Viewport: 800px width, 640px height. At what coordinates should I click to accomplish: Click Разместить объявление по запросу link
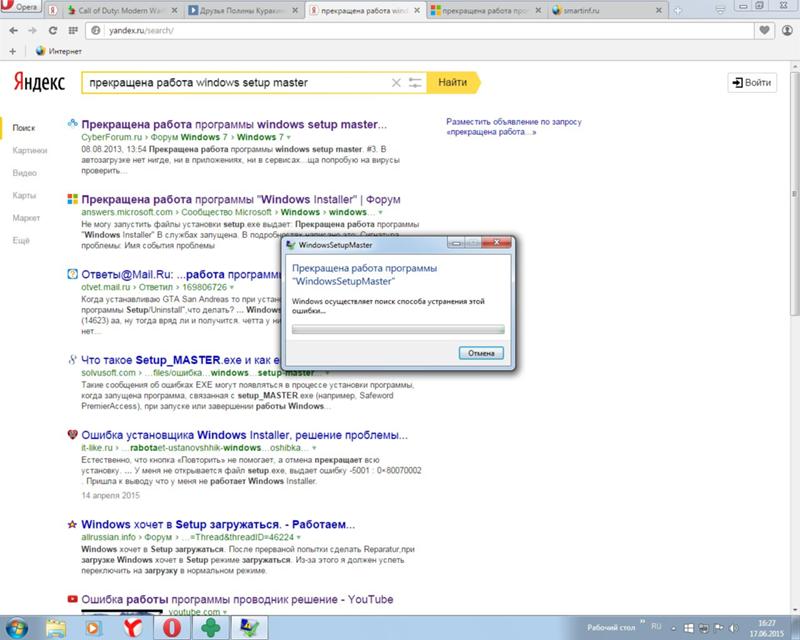point(514,127)
